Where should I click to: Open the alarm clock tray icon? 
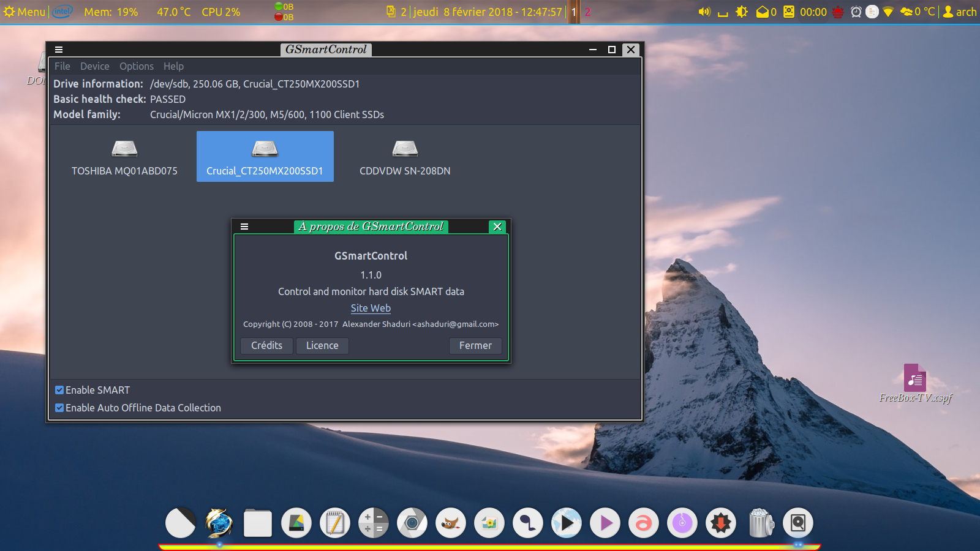[x=856, y=12]
